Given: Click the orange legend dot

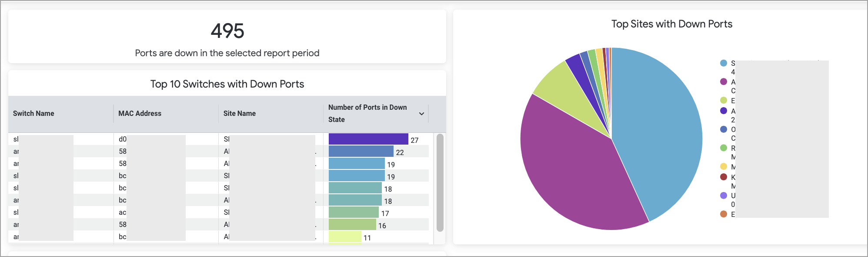Looking at the screenshot, I should click(x=724, y=214).
